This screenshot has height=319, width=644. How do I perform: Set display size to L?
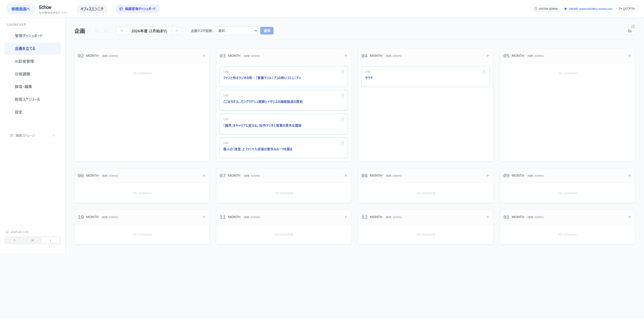point(51,240)
